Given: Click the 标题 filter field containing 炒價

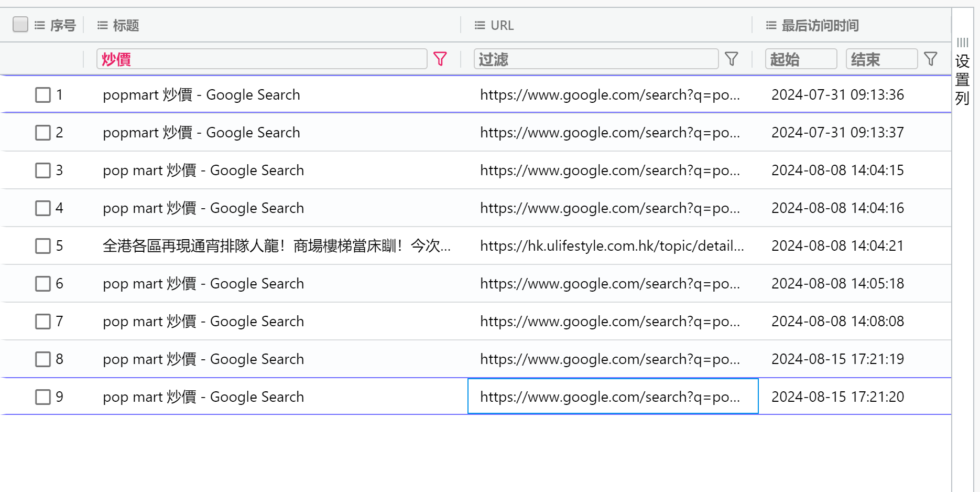Looking at the screenshot, I should coord(262,59).
